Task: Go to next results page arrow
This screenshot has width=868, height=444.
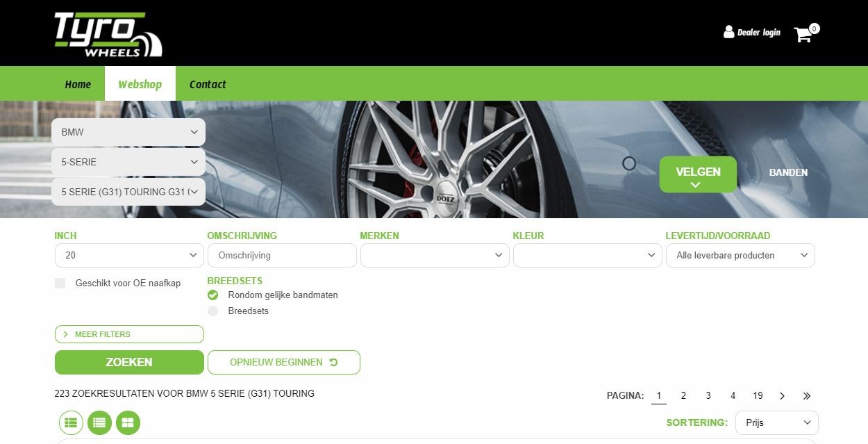Action: click(782, 396)
